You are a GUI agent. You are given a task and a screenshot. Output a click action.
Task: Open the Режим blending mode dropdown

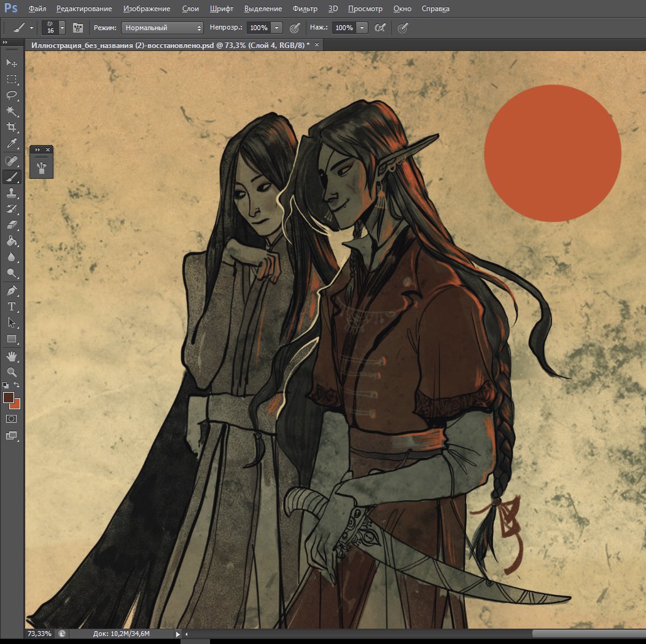coord(162,28)
